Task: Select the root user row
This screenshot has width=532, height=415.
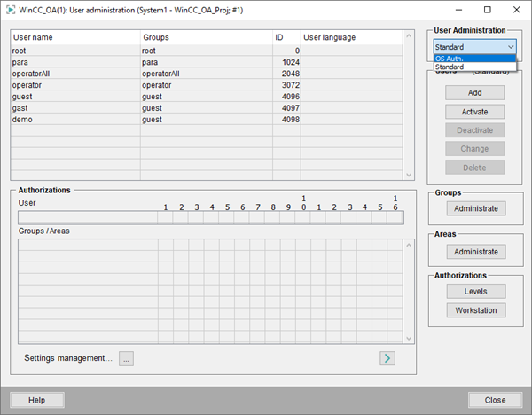Action: 75,51
